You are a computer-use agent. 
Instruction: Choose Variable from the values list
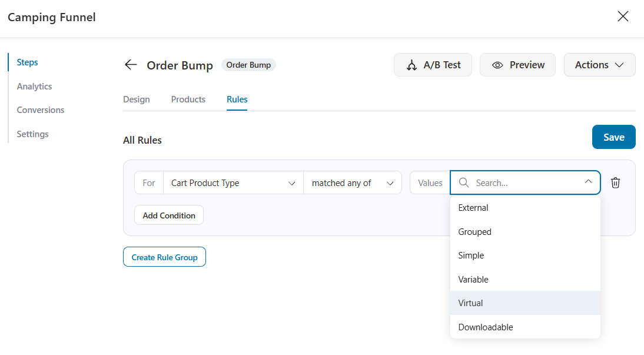tap(525, 280)
